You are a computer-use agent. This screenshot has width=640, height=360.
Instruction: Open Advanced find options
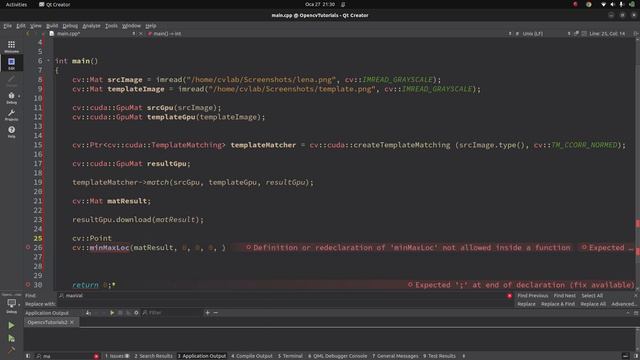click(x=623, y=304)
